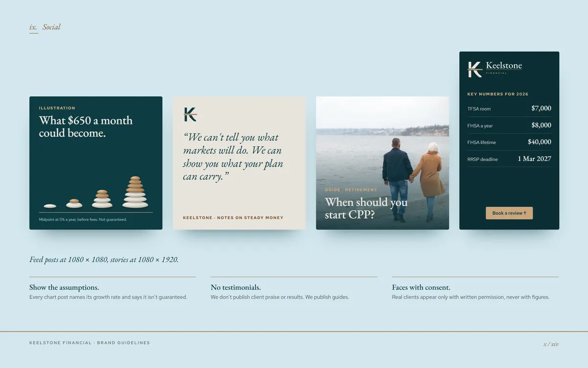Image resolution: width=588 pixels, height=368 pixels.
Task: Click the quote 'We can't tell you what markets will do'
Action: click(233, 157)
